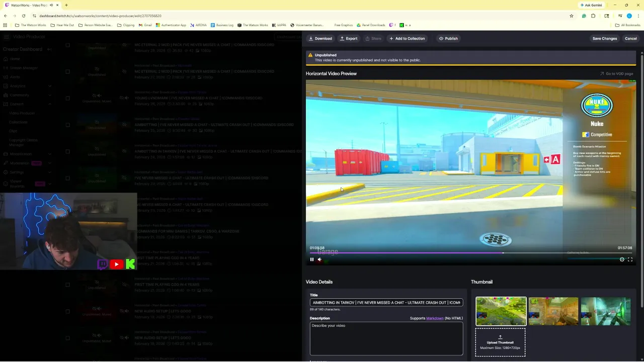Open the Voicemeeter Banana bookmark
This screenshot has height=362, width=644.
[x=306, y=25]
